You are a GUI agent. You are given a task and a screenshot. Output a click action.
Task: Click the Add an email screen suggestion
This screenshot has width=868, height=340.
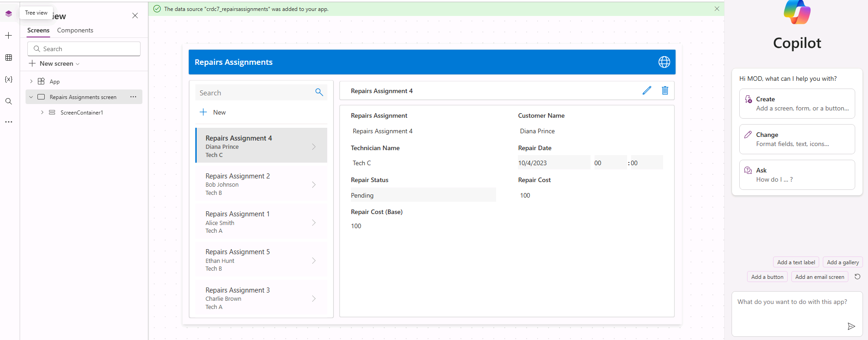point(819,277)
